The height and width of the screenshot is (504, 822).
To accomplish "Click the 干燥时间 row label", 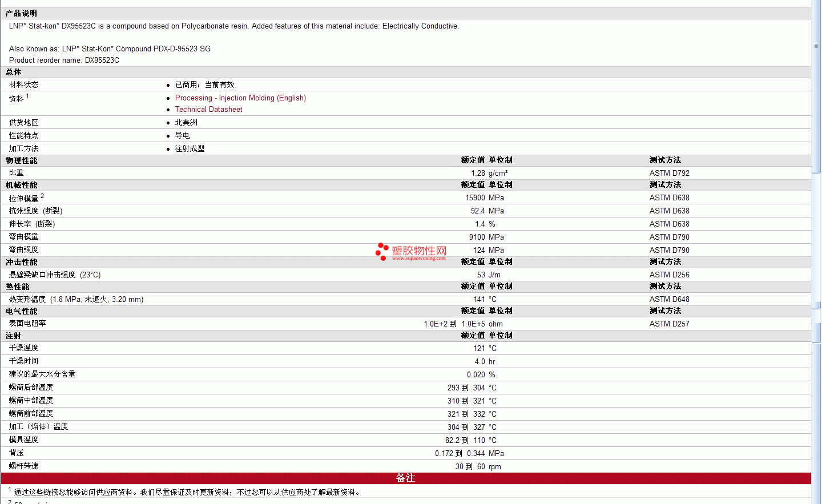I will [24, 361].
